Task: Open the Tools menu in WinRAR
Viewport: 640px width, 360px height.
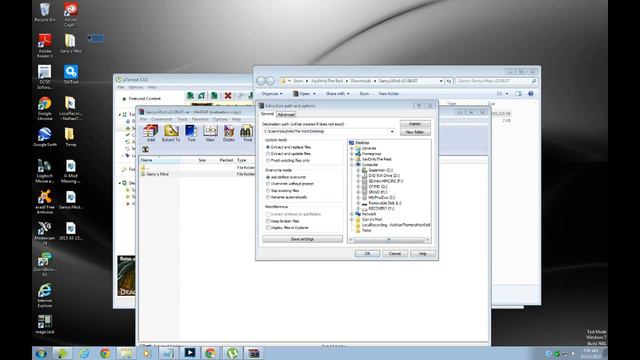Action: point(182,119)
